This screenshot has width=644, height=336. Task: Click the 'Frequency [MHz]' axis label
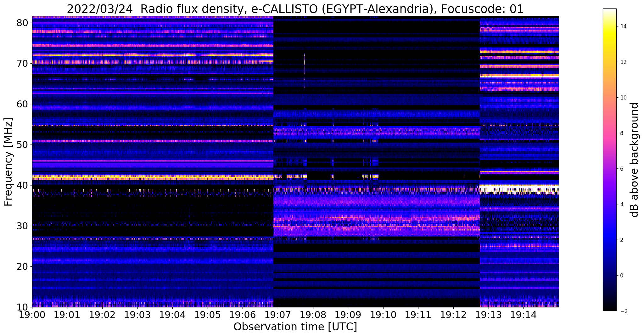tap(8, 162)
